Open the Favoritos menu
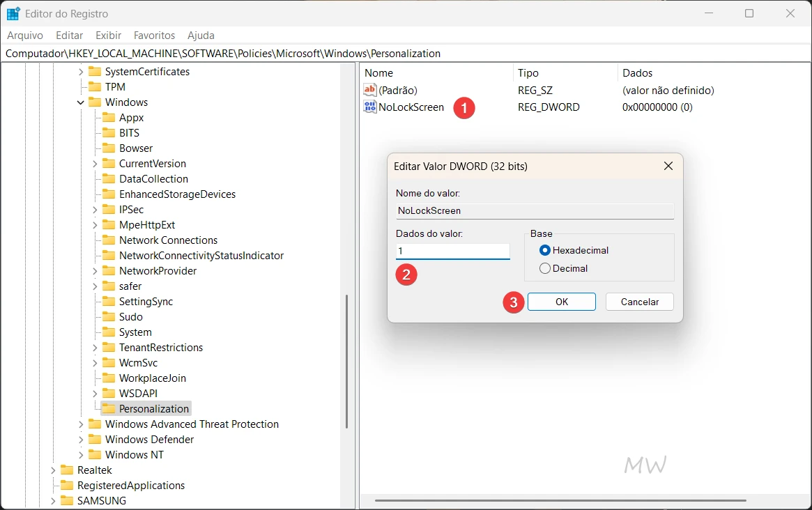The width and height of the screenshot is (812, 510). tap(154, 35)
